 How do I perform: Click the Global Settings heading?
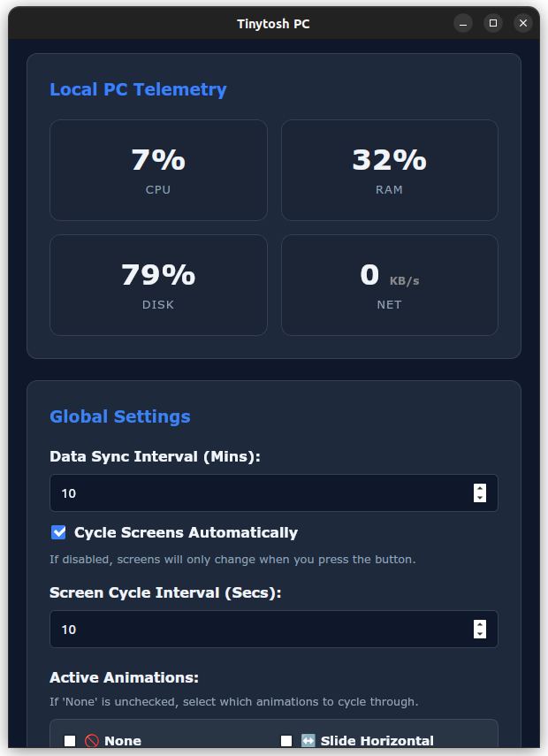120,416
